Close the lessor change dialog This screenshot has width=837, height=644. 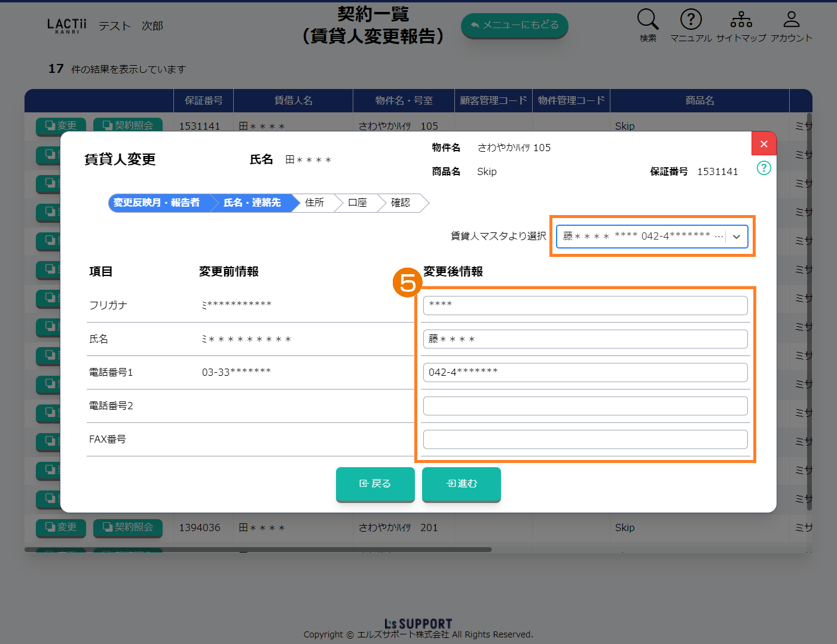(763, 144)
